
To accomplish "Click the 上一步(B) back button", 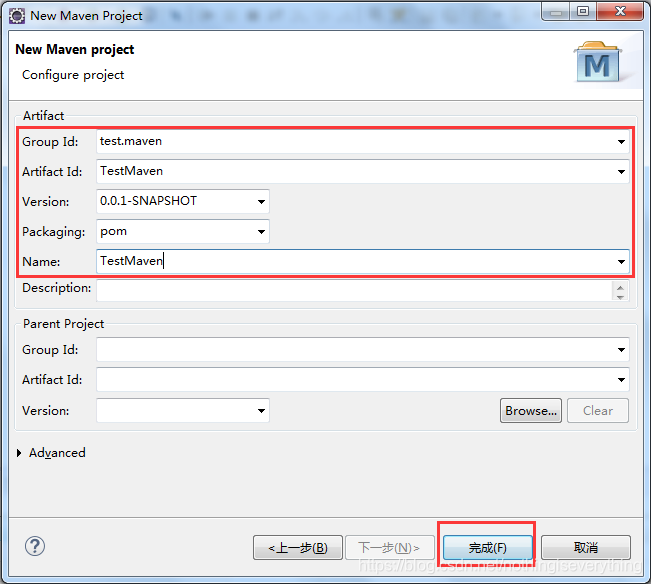I will point(298,548).
